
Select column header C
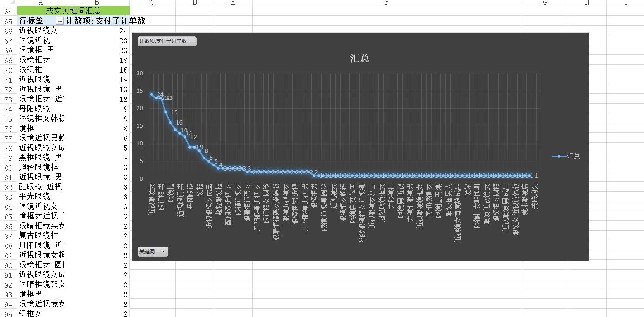pos(153,3)
